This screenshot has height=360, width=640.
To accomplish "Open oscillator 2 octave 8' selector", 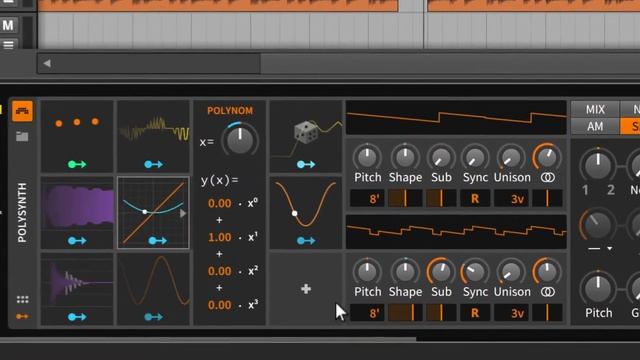I will 367,313.
